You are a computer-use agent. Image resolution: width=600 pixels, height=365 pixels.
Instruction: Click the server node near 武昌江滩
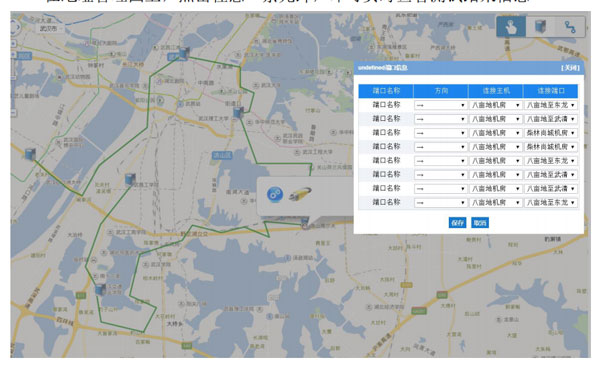coord(184,53)
